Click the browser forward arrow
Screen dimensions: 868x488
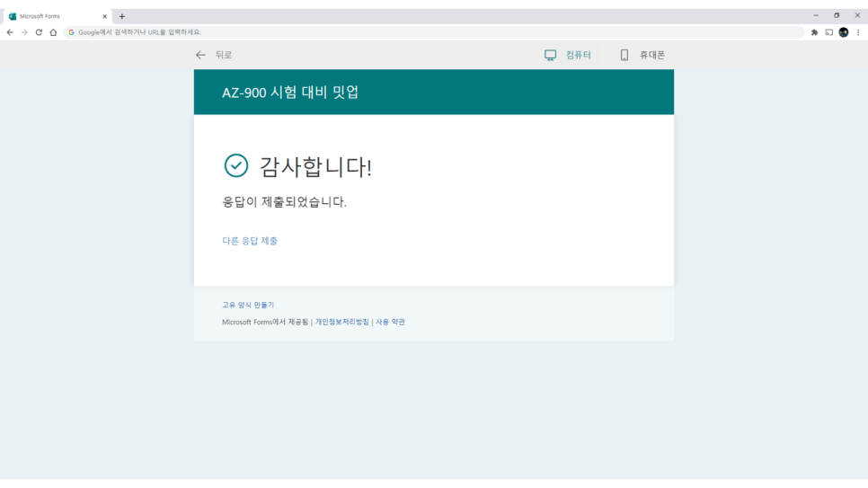[x=24, y=32]
